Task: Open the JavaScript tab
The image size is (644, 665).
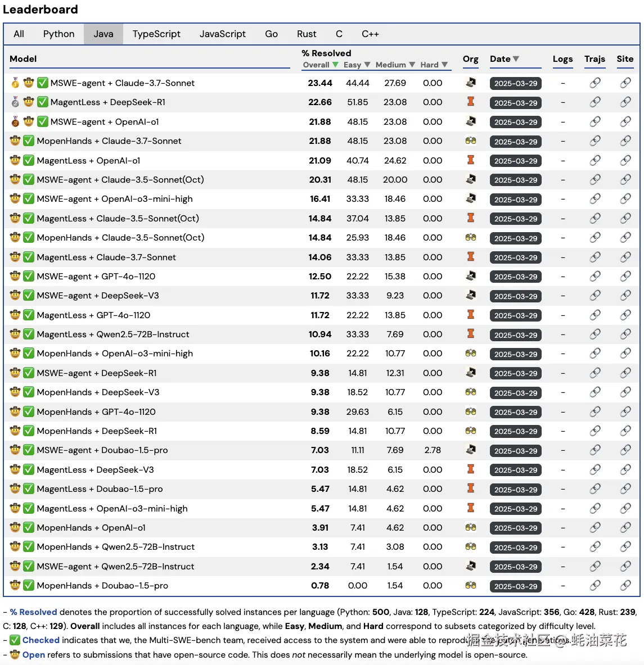Action: 222,34
